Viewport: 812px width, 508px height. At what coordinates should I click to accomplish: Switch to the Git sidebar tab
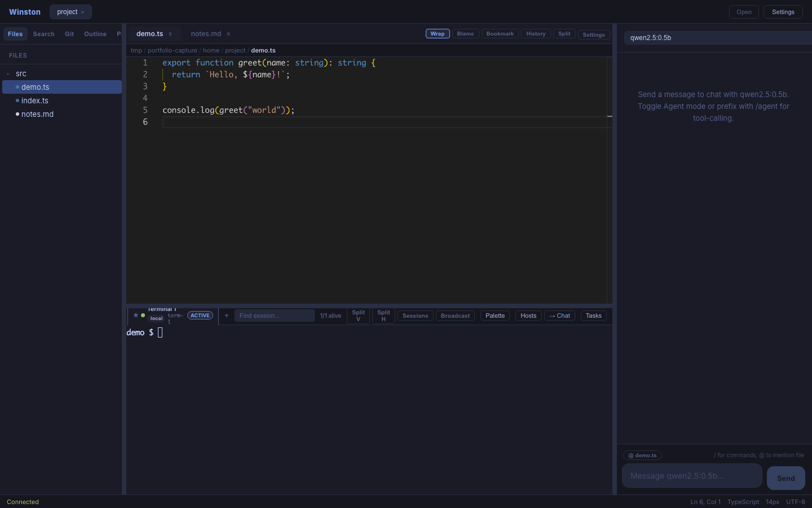(69, 34)
